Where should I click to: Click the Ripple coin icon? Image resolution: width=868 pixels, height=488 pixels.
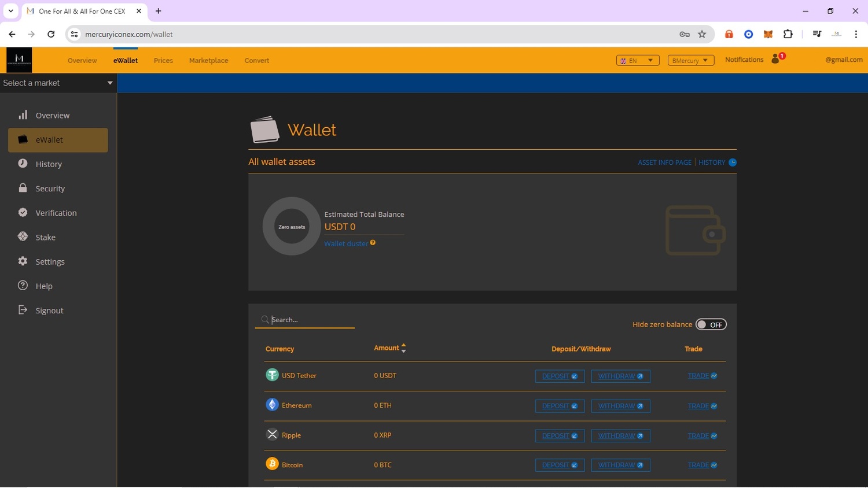272,434
